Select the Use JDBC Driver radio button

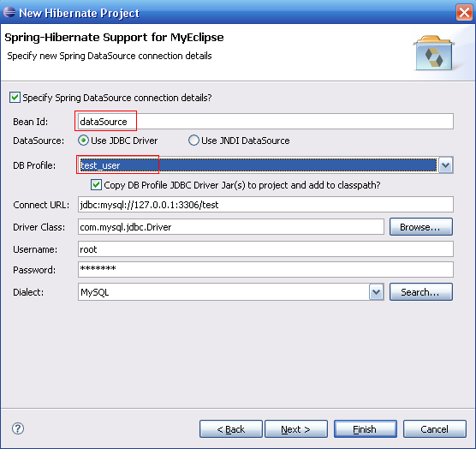tap(83, 141)
